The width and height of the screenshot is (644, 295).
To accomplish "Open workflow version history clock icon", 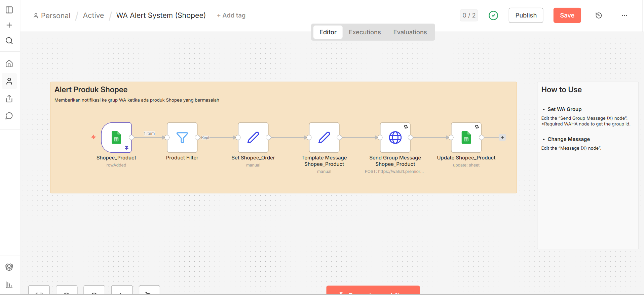I will click(598, 15).
